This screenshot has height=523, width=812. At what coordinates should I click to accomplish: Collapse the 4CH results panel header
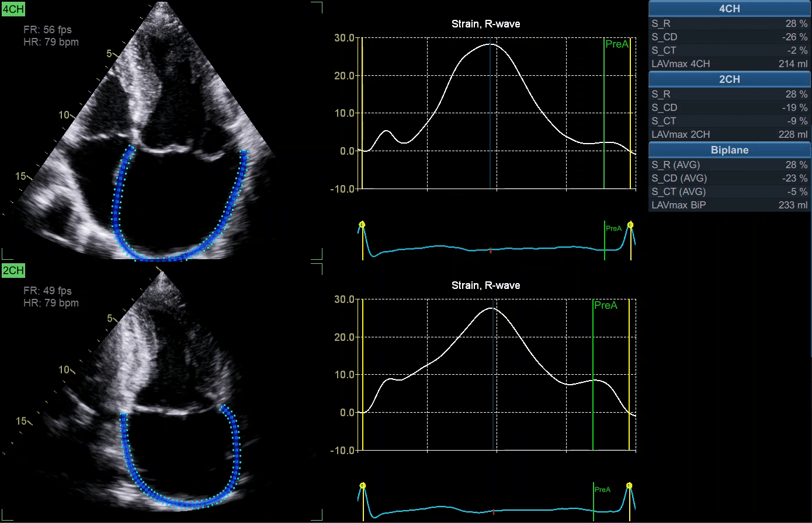[x=729, y=9]
